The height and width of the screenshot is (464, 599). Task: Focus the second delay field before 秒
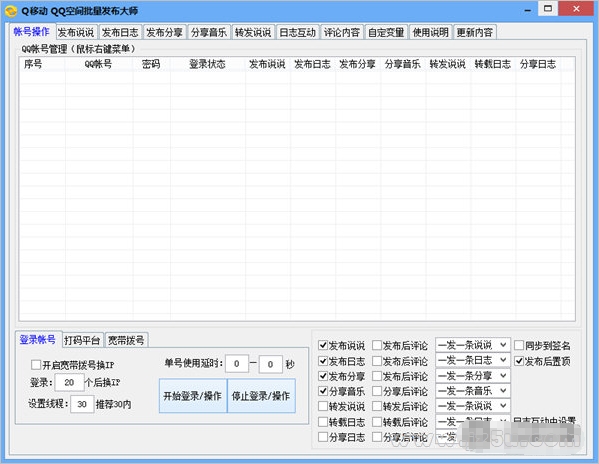(270, 364)
